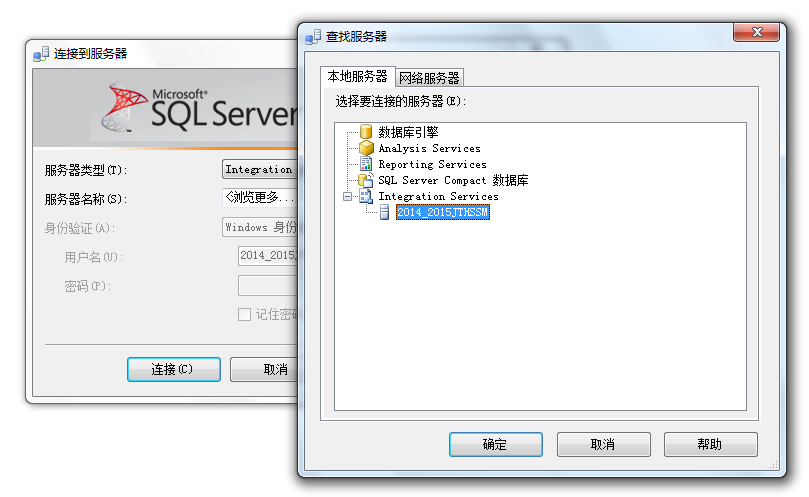Select SQL Server Compact 数据库 entry
This screenshot has height=497, width=809.
click(x=453, y=180)
